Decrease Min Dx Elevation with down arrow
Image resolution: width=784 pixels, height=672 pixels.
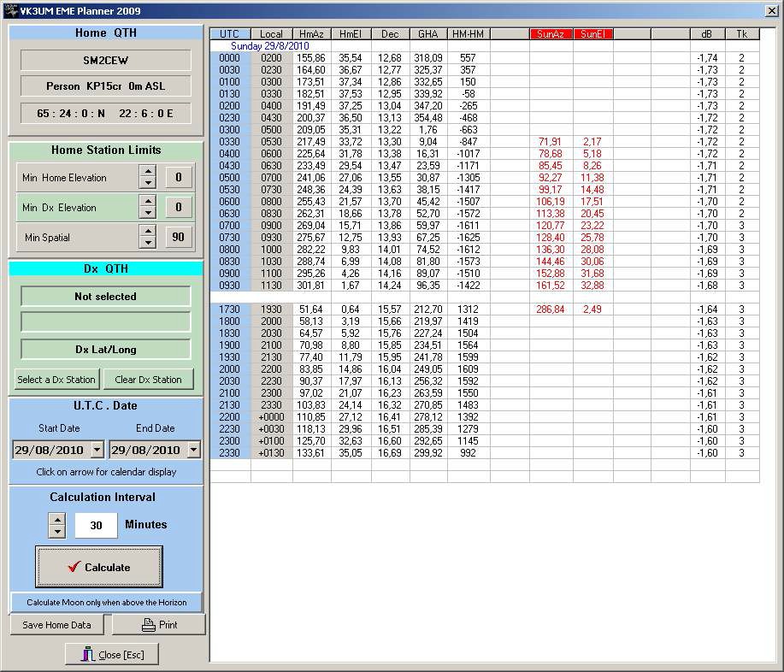[x=148, y=213]
